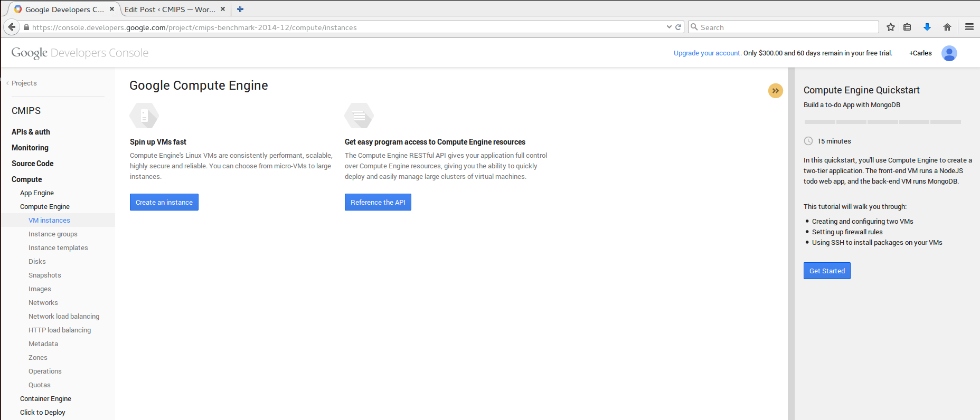This screenshot has height=420, width=980.
Task: Click the blue user avatar icon
Action: coord(949,53)
